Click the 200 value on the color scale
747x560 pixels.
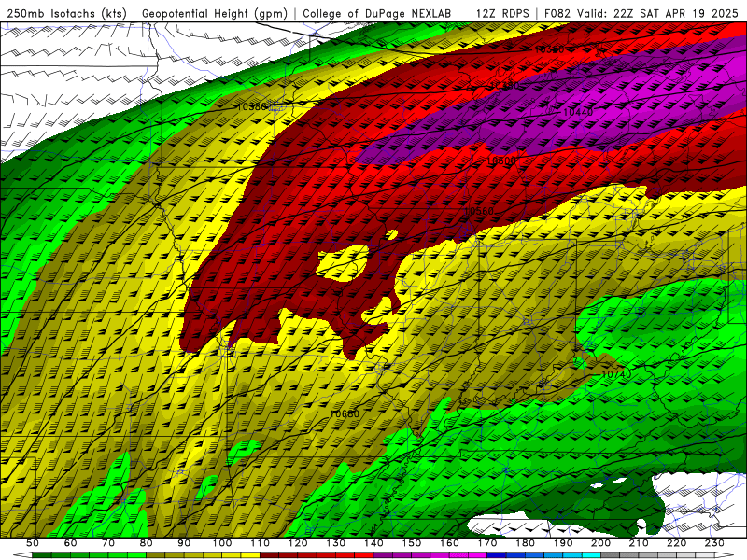point(600,543)
